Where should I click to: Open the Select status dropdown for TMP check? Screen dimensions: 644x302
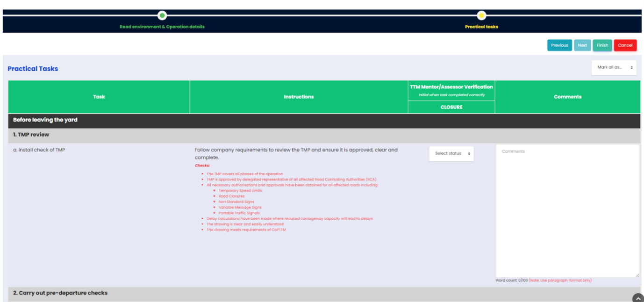(x=451, y=153)
